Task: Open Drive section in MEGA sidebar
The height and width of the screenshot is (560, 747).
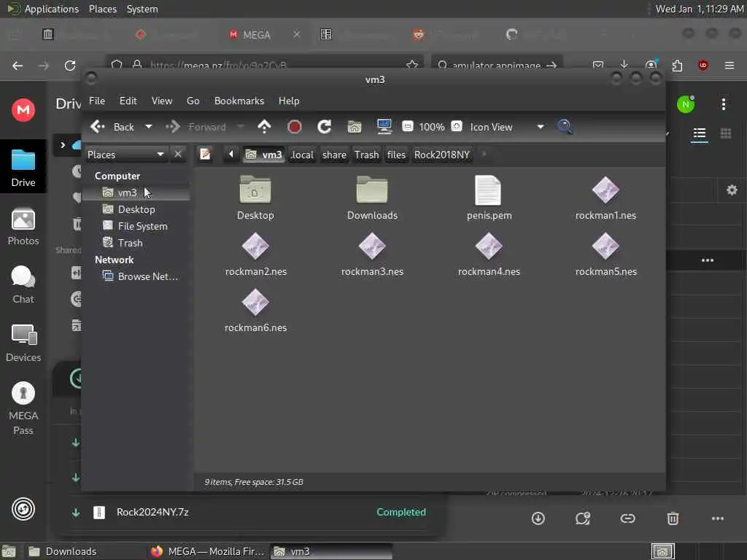Action: (23, 167)
